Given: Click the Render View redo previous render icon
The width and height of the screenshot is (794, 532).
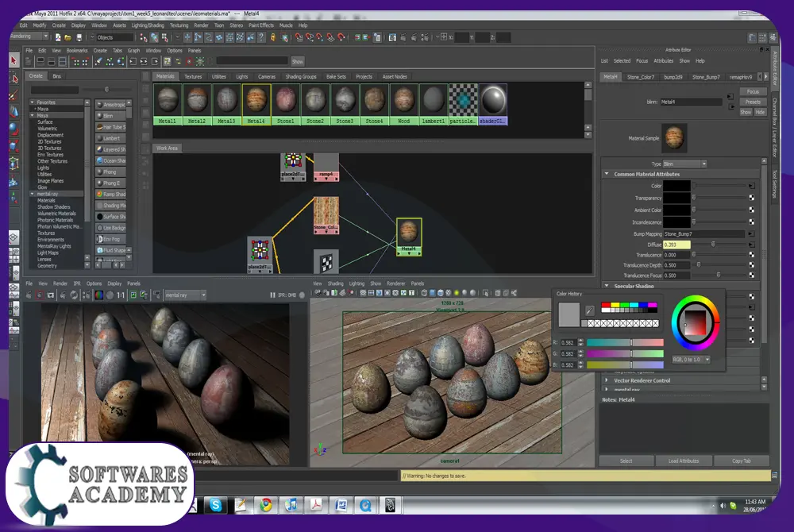Looking at the screenshot, I should [29, 295].
